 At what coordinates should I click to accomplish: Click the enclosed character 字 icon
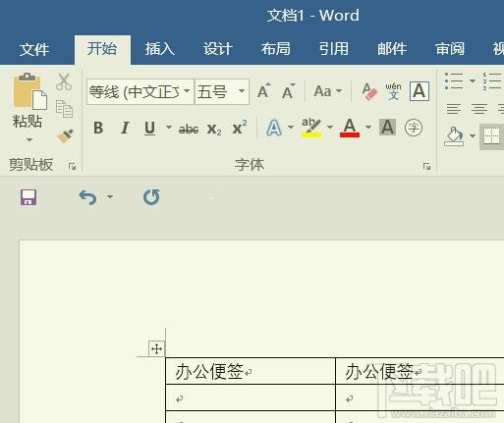(x=414, y=128)
